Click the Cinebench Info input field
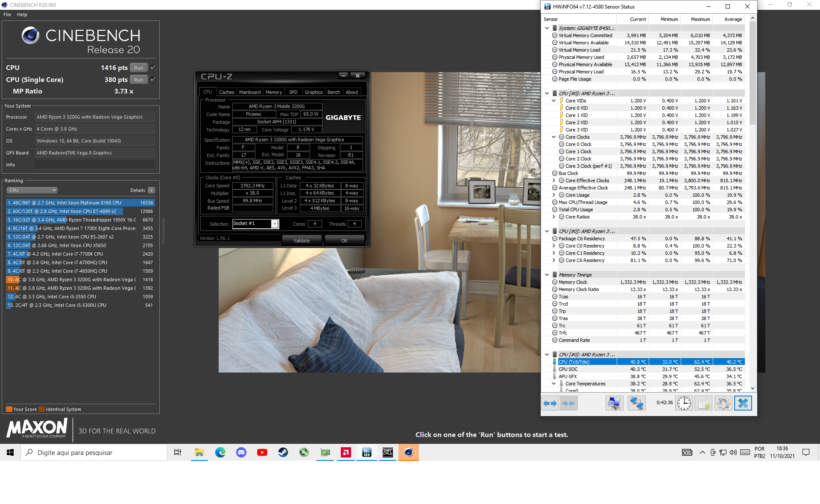820x504 pixels. [x=95, y=165]
